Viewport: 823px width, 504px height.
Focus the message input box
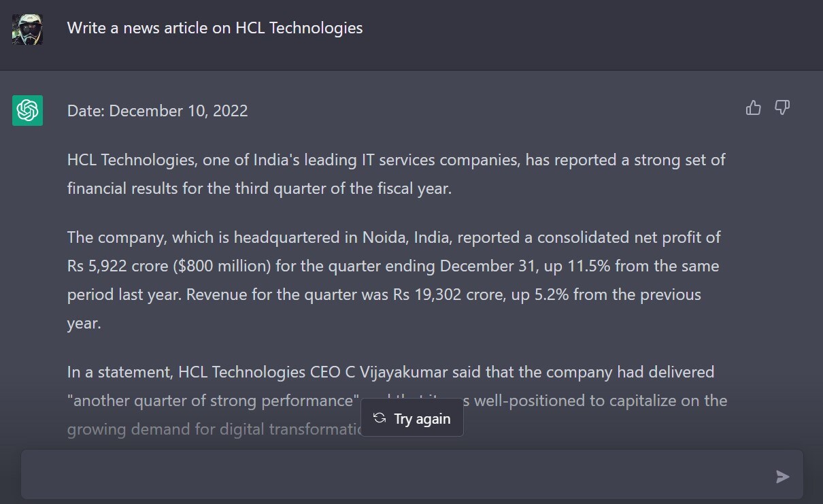(x=394, y=475)
